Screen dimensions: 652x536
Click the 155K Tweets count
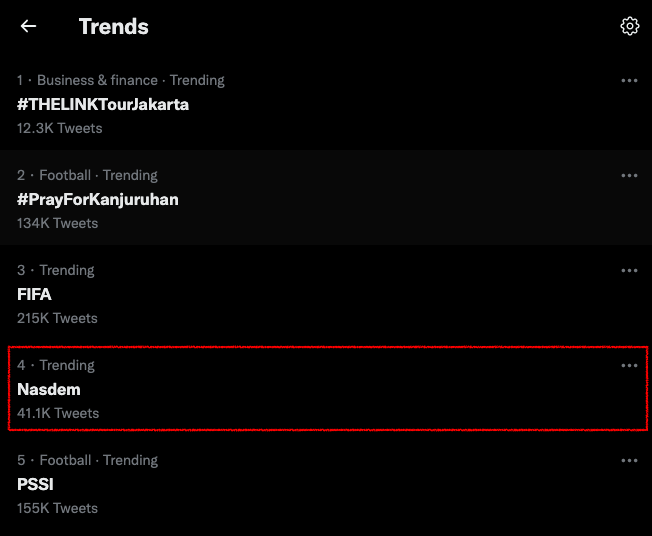click(x=58, y=508)
